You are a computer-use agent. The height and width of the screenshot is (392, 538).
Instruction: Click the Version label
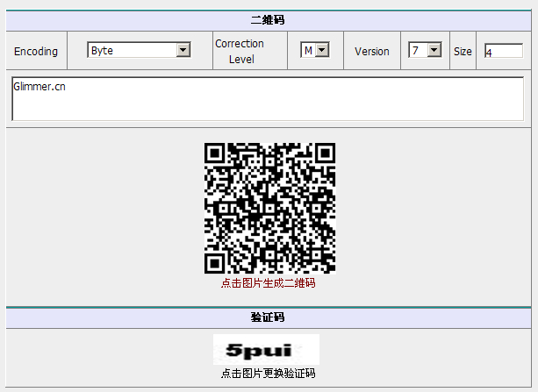point(372,52)
